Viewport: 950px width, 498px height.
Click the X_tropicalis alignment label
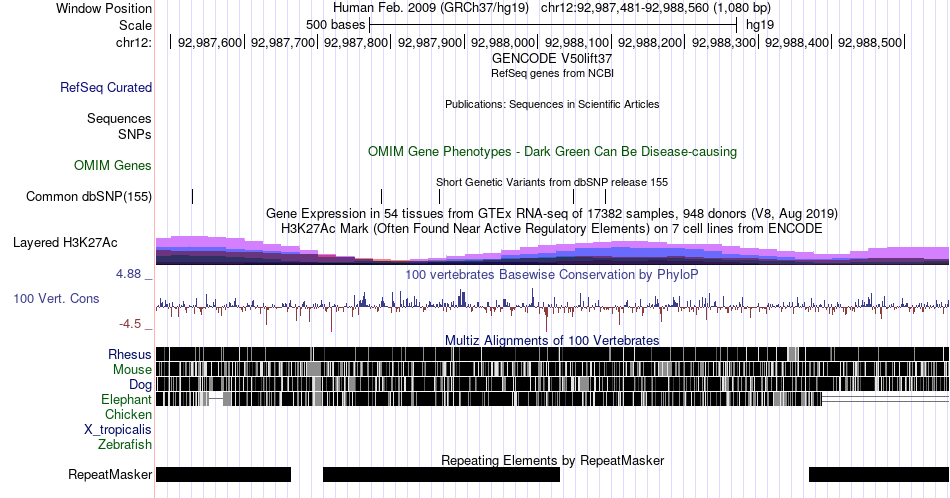click(x=118, y=430)
